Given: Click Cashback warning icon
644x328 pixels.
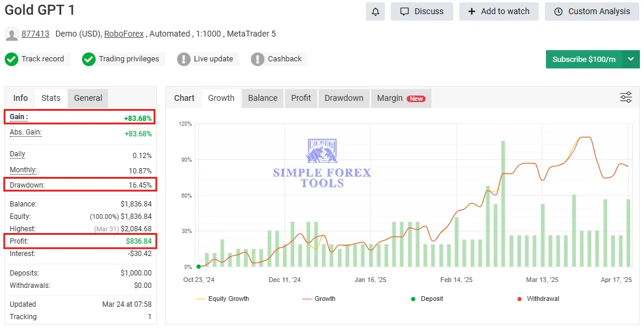Looking at the screenshot, I should point(257,59).
